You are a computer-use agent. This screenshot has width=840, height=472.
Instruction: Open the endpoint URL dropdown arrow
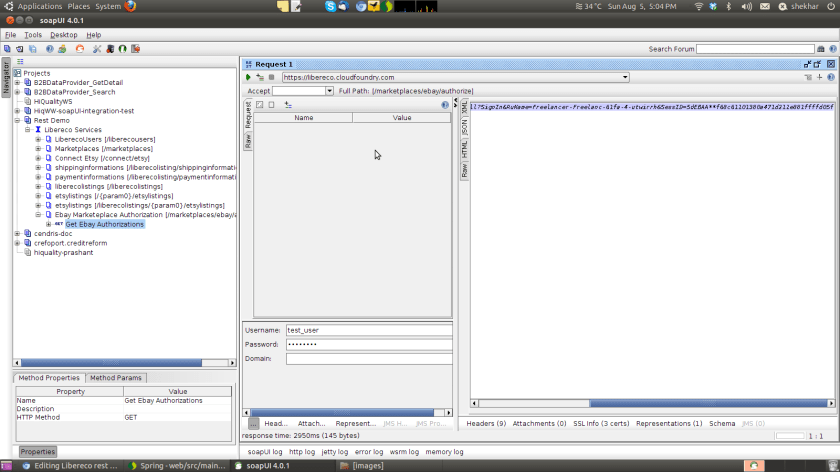(x=625, y=77)
